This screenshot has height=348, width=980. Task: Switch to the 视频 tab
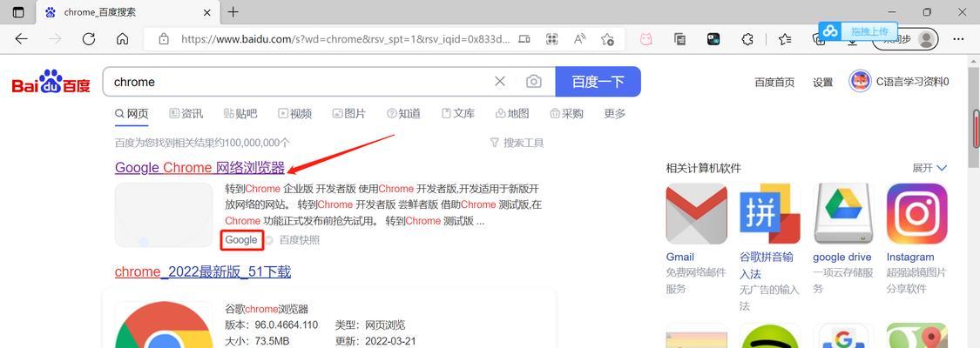coord(295,113)
